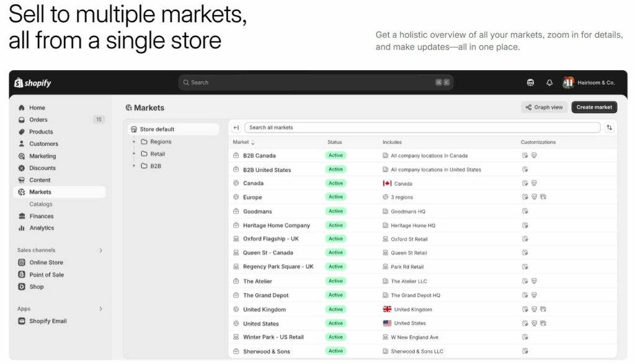635x364 pixels.
Task: Expand the Retail folder
Action: coord(134,154)
